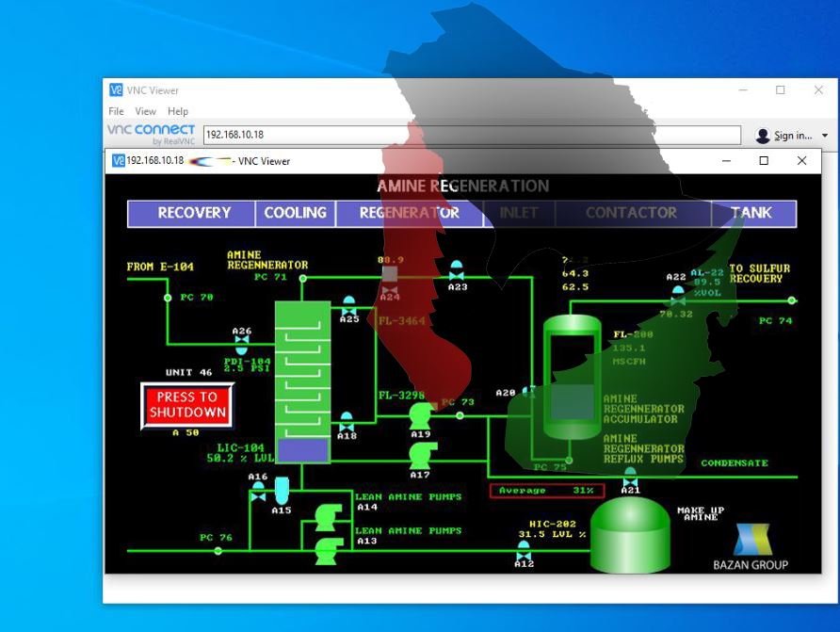Expand the Sign in dropdown arrow
This screenshot has width=840, height=632.
pos(825,136)
